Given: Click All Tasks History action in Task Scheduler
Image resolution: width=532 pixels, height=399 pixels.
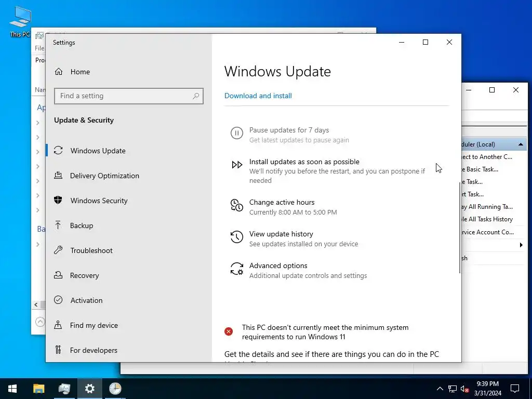Looking at the screenshot, I should click(x=487, y=219).
